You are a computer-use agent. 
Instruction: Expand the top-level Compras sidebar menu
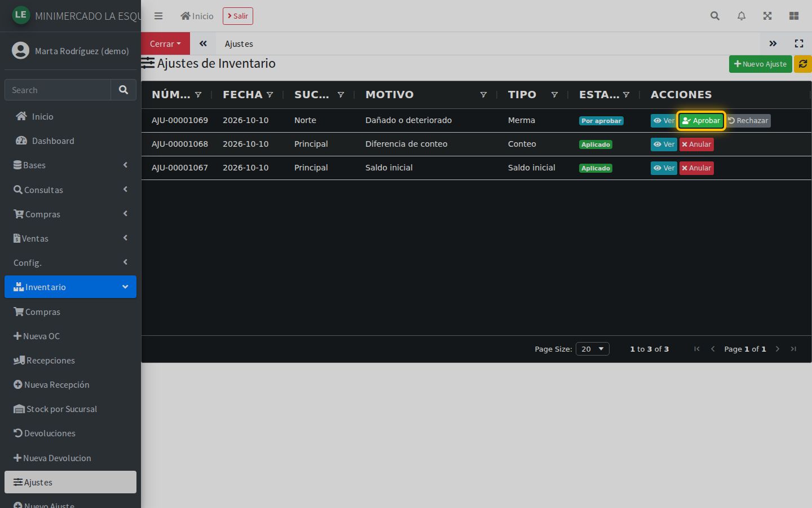pyautogui.click(x=70, y=214)
